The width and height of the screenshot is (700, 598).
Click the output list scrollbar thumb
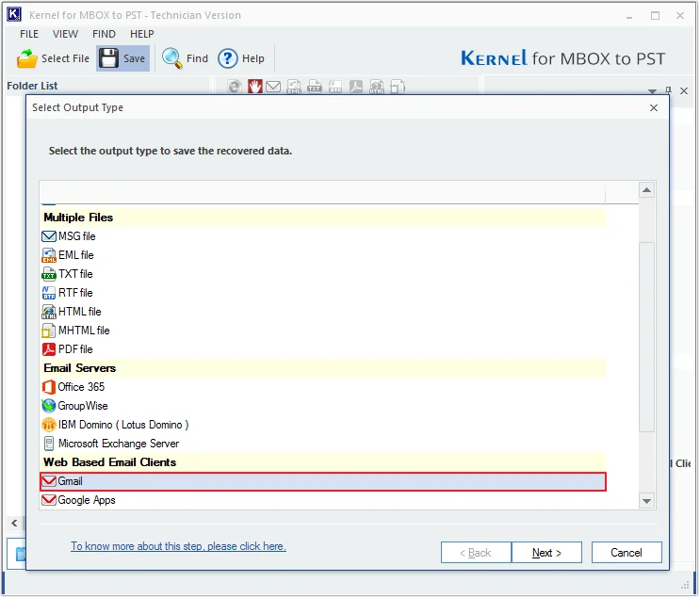(646, 337)
